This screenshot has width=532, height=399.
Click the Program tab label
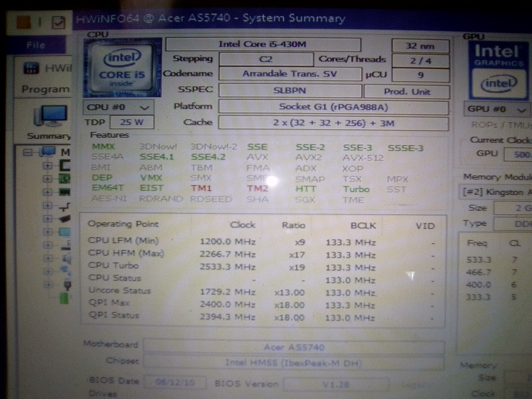[45, 89]
